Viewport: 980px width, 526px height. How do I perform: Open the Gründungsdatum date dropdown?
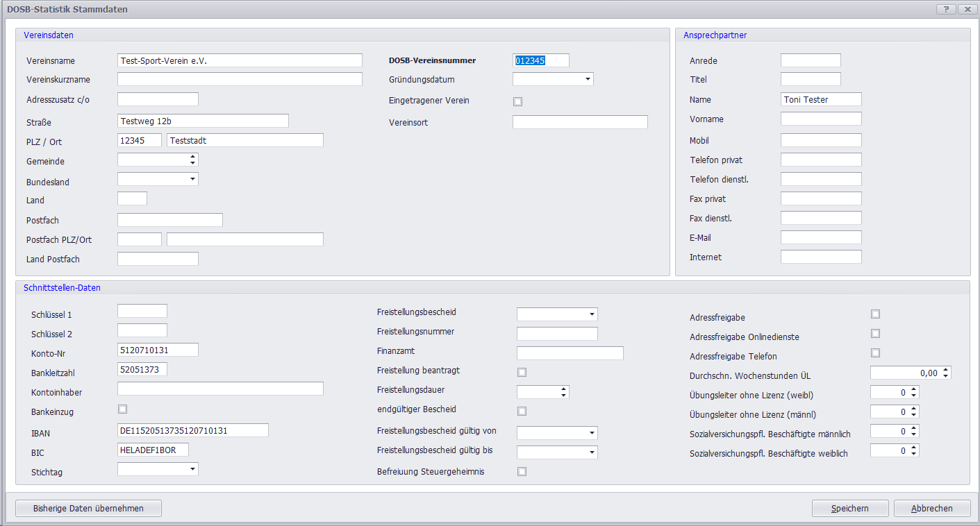[588, 79]
